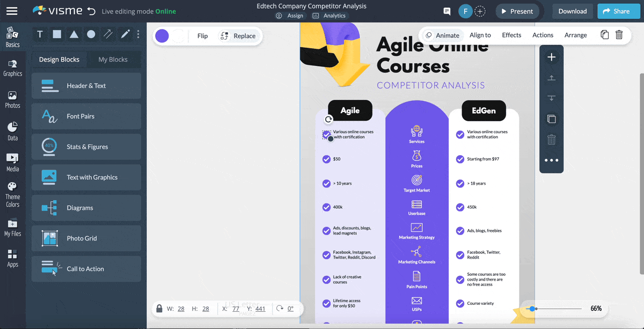Image resolution: width=644 pixels, height=329 pixels.
Task: Add a new page with plus icon
Action: (x=551, y=57)
